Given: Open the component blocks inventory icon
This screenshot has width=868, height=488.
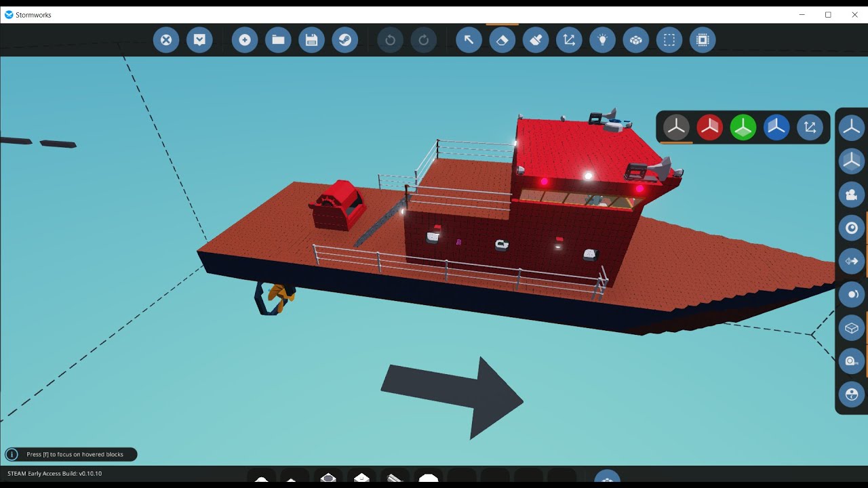Looking at the screenshot, I should 636,40.
